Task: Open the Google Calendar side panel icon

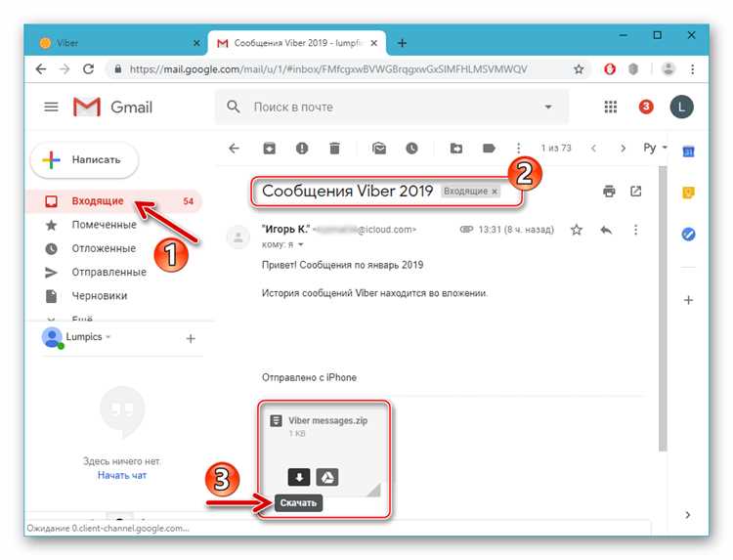Action: click(x=688, y=151)
